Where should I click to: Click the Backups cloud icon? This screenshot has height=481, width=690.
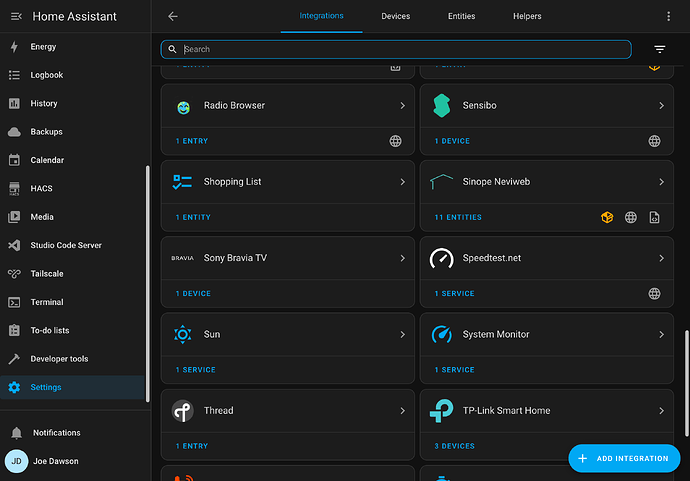14,132
